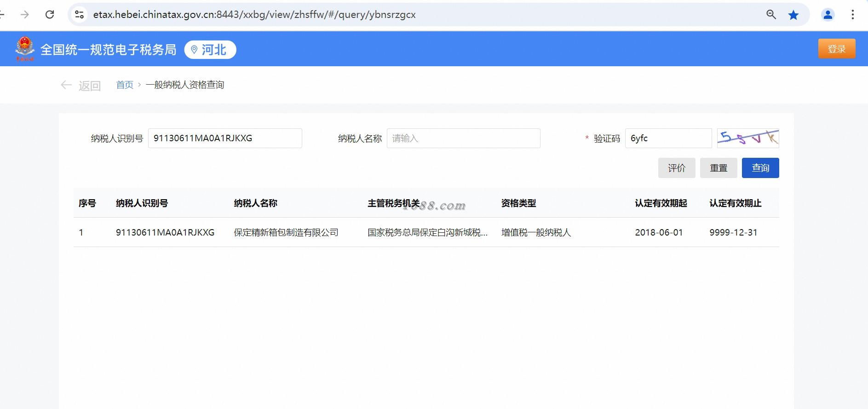The image size is (868, 409).
Task: Click the 返回 back arrow
Action: click(x=66, y=85)
